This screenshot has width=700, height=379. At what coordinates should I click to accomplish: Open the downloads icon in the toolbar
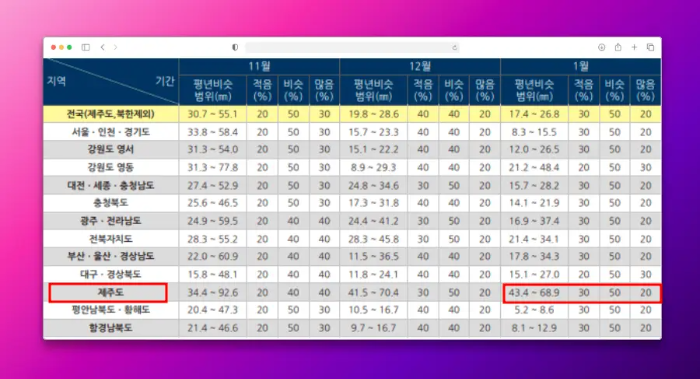[x=601, y=47]
